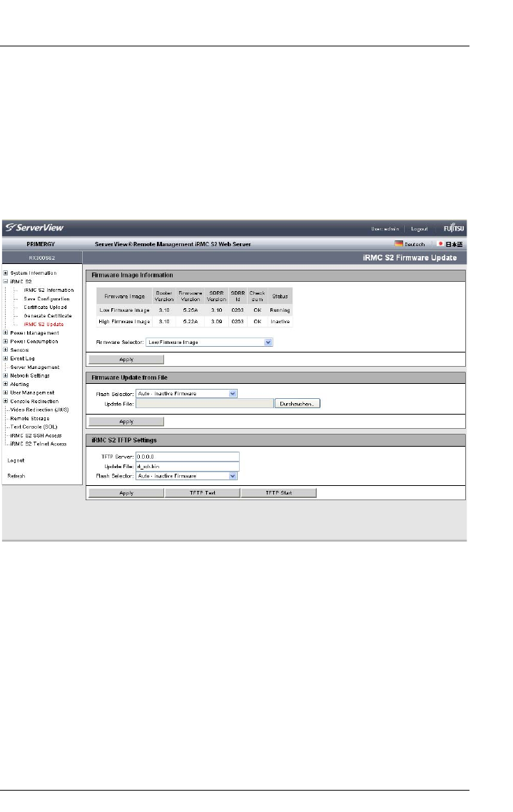Expand Sensors tree node
The width and height of the screenshot is (513, 812).
coord(6,350)
